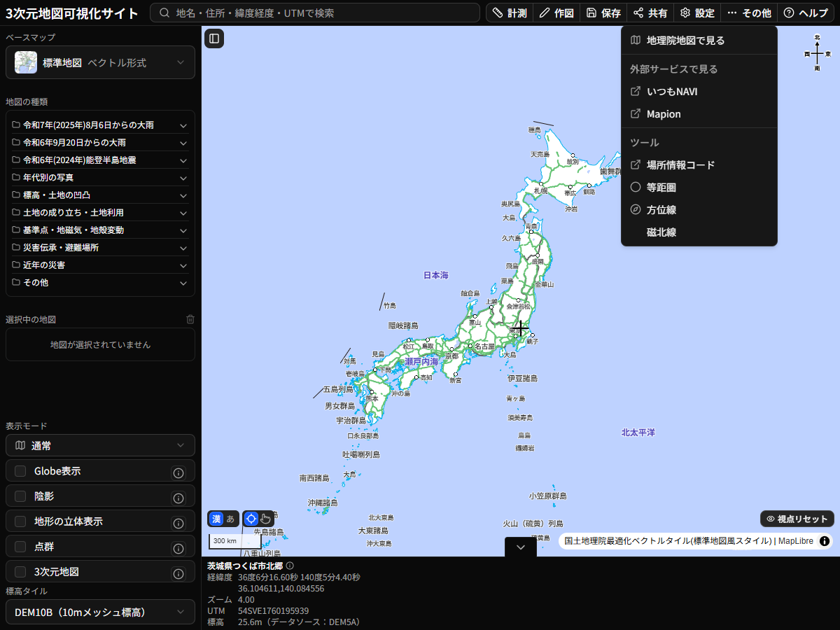Screen dimensions: 840x630
Task: Open info icon for 地形の立体表示
Action: (178, 523)
